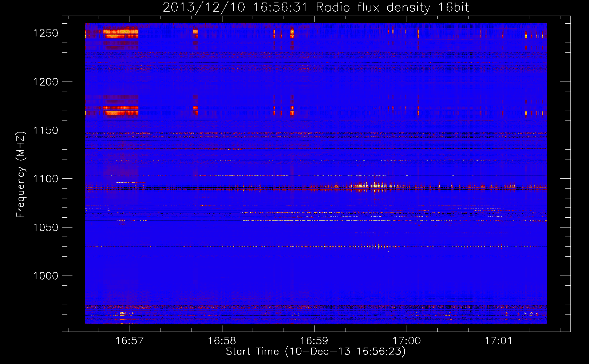Select the 1150 frequency tick label
The image size is (589, 364).
pos(46,130)
